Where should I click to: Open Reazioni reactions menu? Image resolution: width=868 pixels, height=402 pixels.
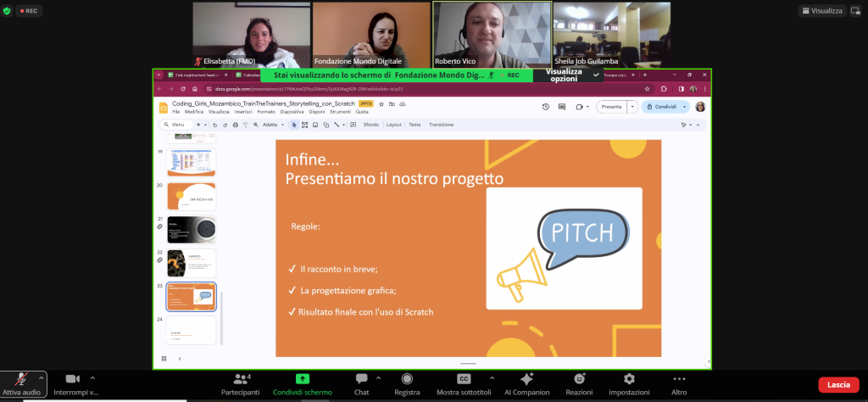pyautogui.click(x=580, y=383)
